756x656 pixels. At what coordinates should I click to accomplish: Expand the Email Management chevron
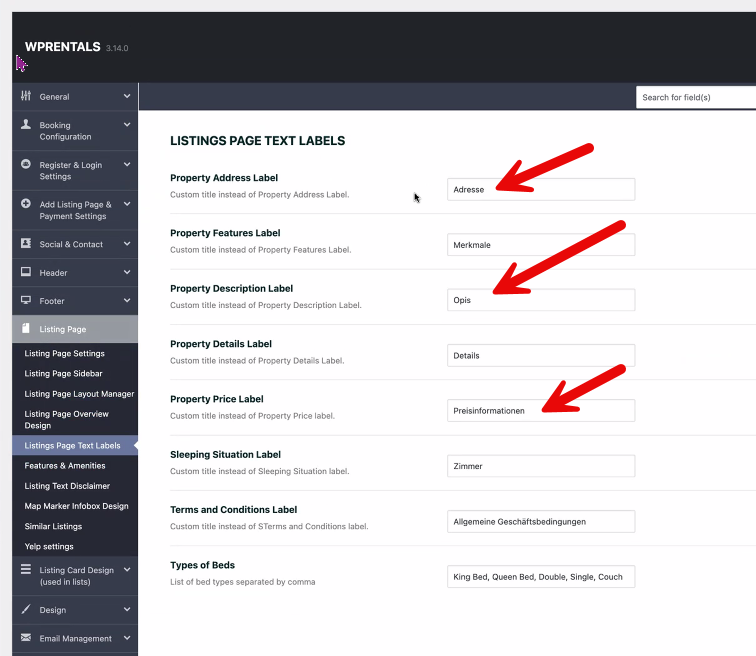point(127,638)
